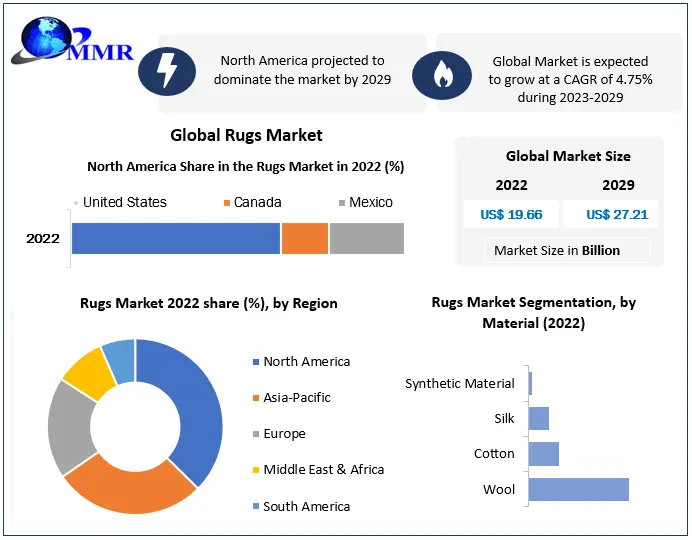Click the US$ 19.66 market size value
This screenshot has height=540, width=692.
(512, 214)
